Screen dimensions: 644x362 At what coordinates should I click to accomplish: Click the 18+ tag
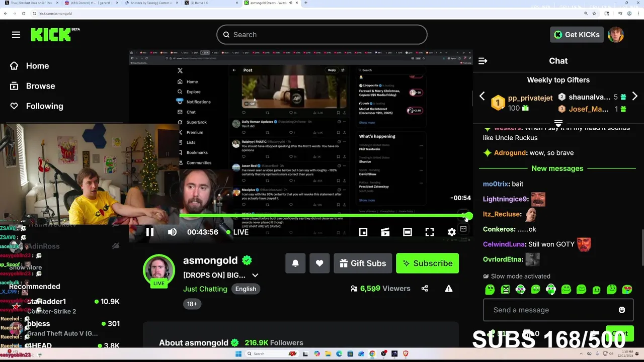point(192,304)
